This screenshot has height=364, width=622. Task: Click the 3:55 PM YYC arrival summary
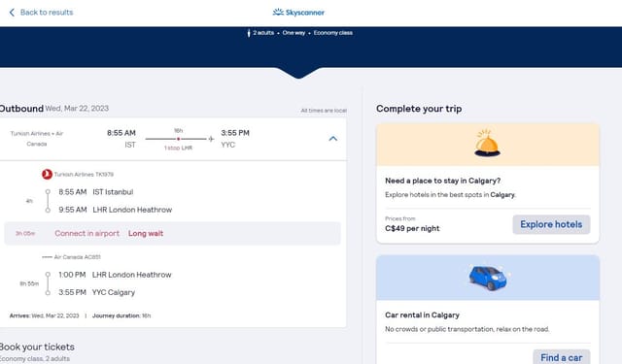pos(235,139)
